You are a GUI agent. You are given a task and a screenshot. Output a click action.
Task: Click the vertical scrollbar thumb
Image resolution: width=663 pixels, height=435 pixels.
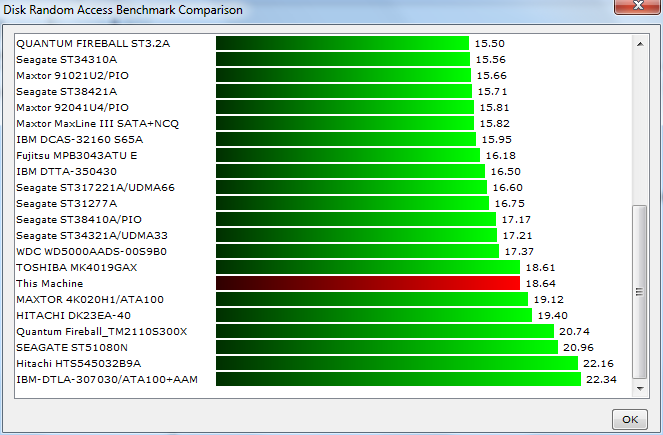(x=640, y=292)
